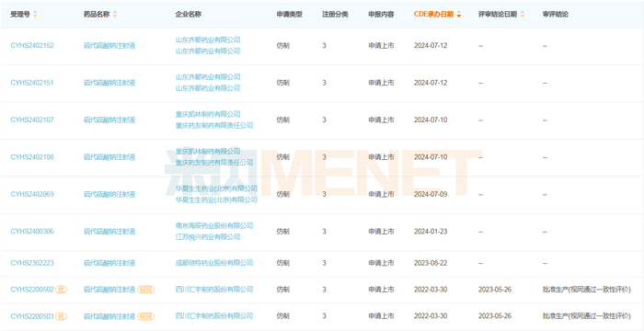
Task: Click the 视同 badge in the CYHS2200503 row
Action: 145,316
